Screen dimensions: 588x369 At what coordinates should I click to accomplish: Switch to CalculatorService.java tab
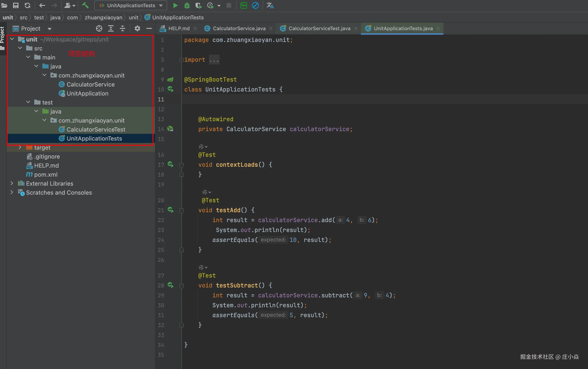239,29
